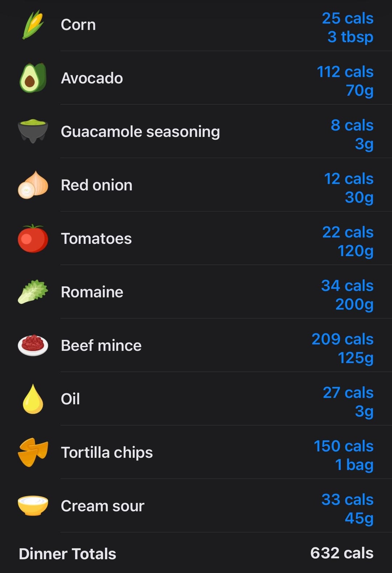This screenshot has width=392, height=573.
Task: Tap the 632 cals total
Action: coord(342,553)
